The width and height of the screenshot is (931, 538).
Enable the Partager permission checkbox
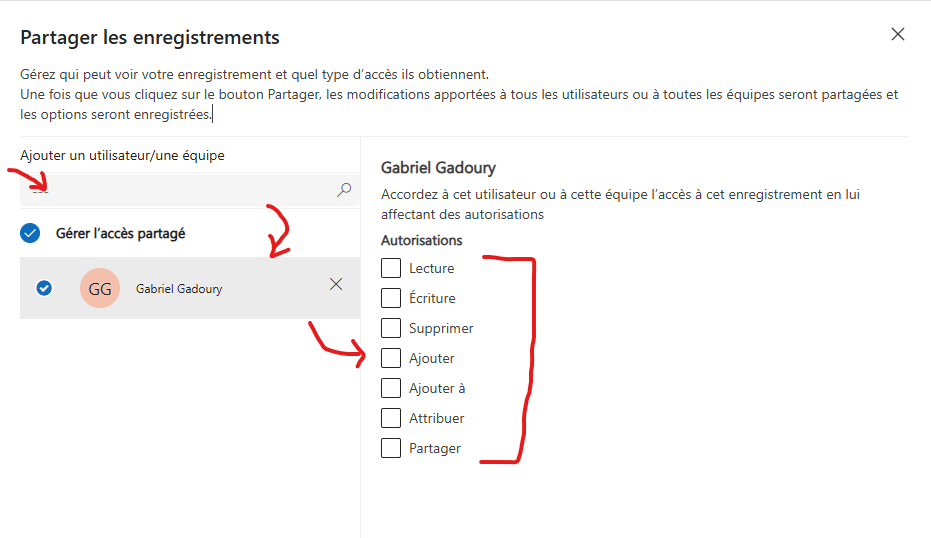coord(391,448)
